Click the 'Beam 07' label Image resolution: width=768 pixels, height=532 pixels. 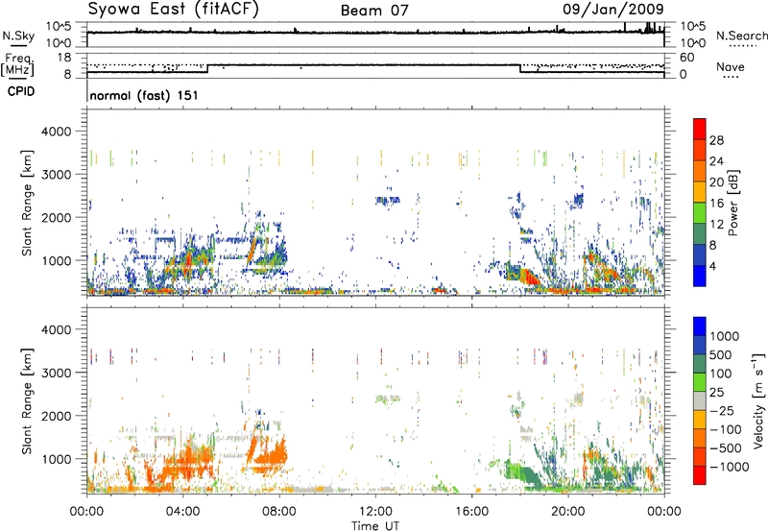click(x=374, y=11)
